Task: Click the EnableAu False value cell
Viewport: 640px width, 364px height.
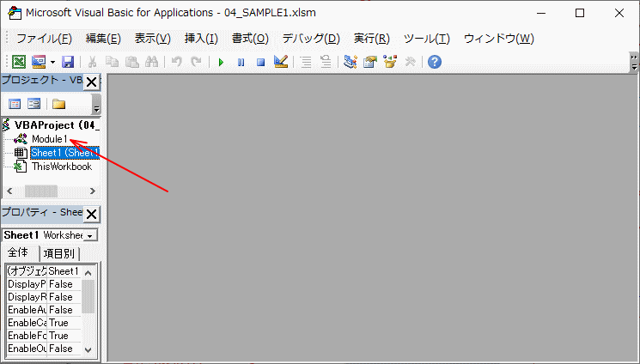Action: point(64,310)
